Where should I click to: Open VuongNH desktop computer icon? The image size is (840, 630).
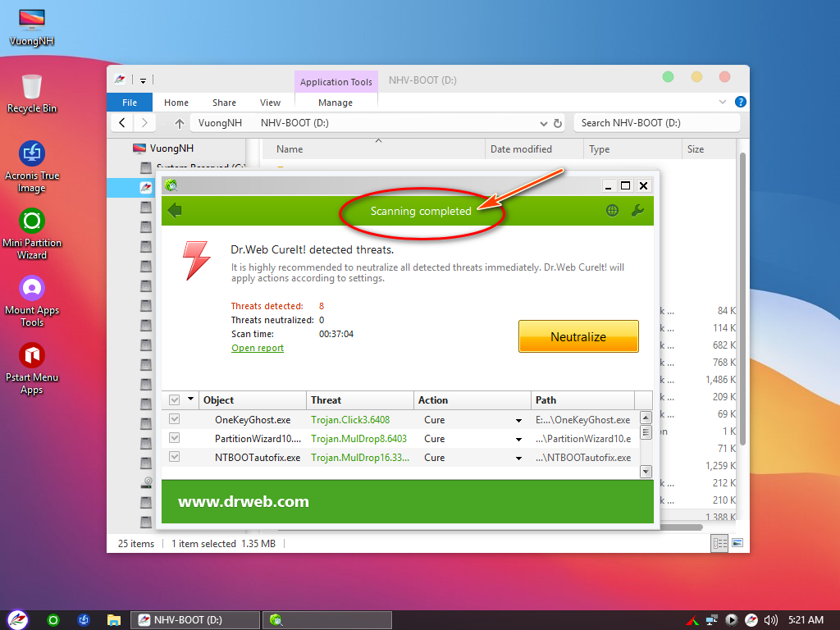[32, 27]
